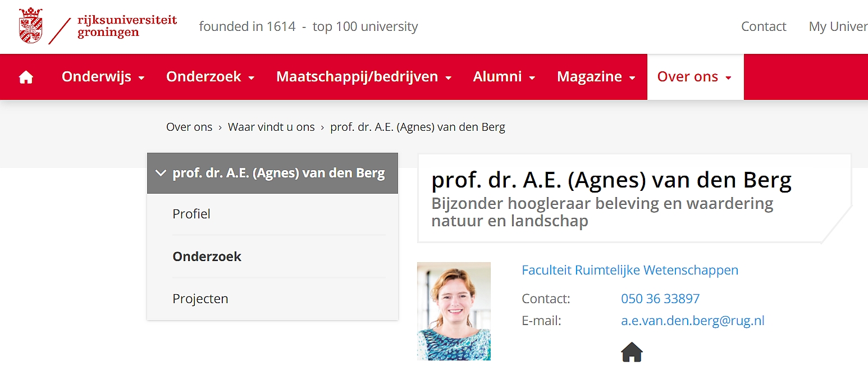The width and height of the screenshot is (868, 384).
Task: Click the a.e.van.den.berg@rug.nl email link
Action: point(693,321)
